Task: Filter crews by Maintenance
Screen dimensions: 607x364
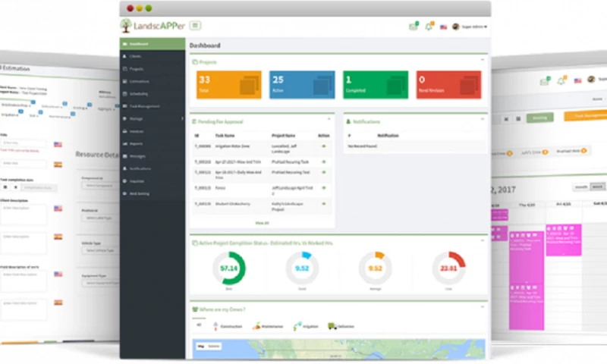Action: (x=268, y=327)
